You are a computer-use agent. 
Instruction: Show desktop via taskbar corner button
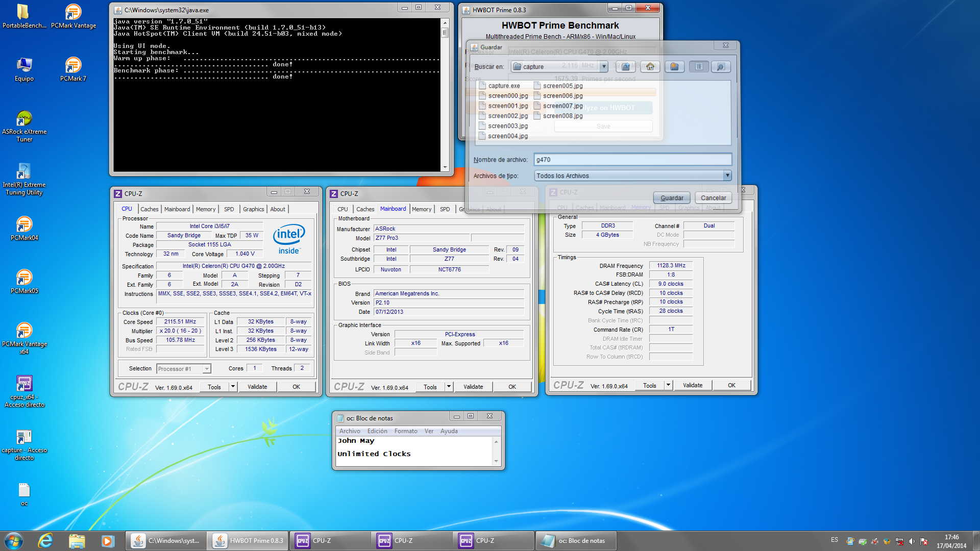coord(976,541)
